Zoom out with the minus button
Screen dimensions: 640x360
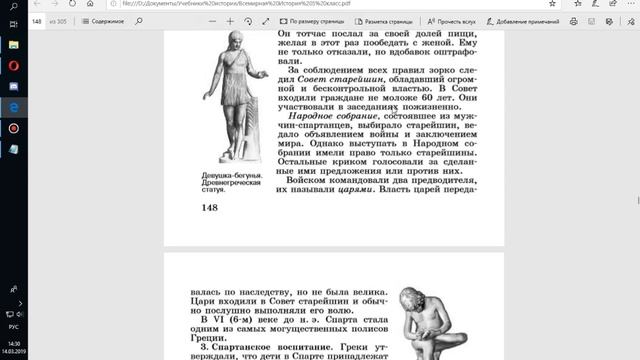click(x=212, y=21)
